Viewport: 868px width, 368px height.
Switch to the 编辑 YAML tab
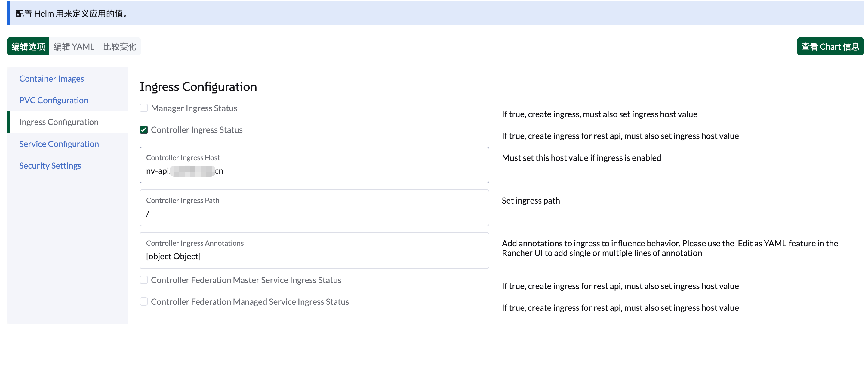click(x=74, y=47)
